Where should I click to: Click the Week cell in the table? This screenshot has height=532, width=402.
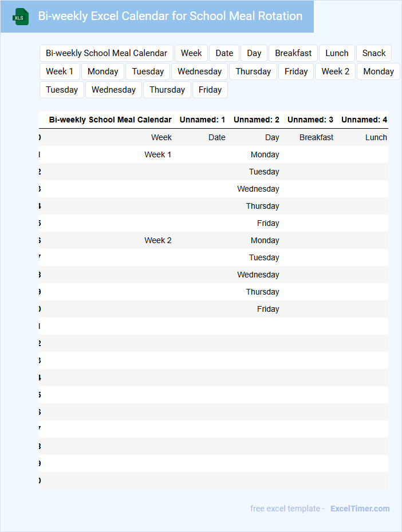(x=161, y=137)
